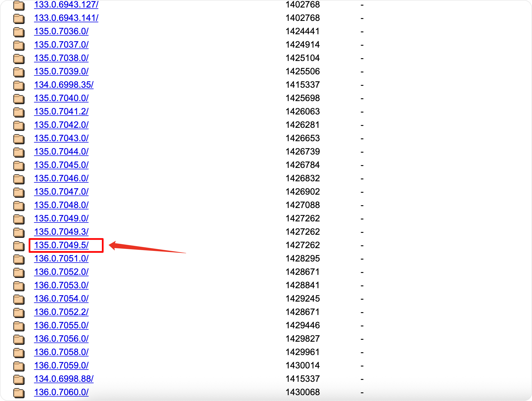Open the 136.0.7052.2 directory
The height and width of the screenshot is (401, 532).
(61, 312)
